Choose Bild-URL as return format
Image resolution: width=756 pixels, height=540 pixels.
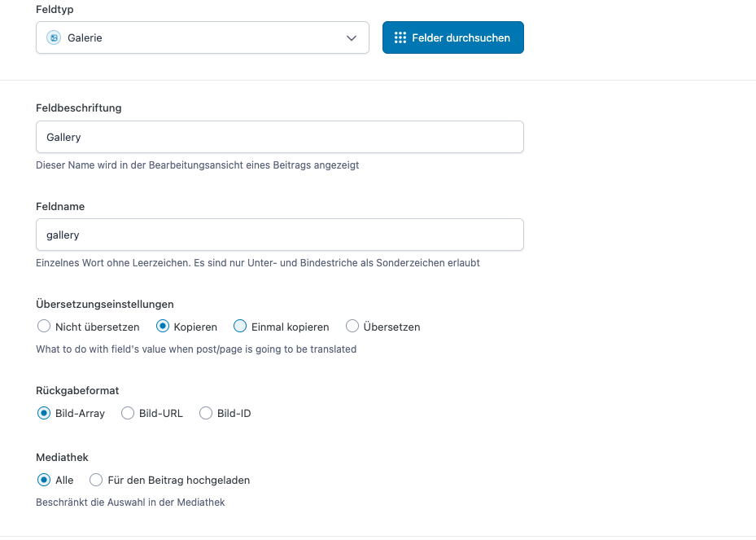(128, 413)
